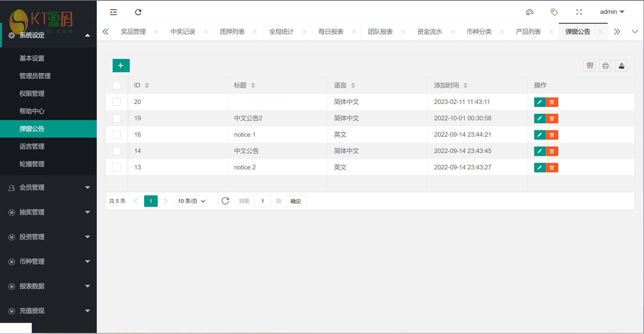This screenshot has height=334, width=644.
Task: Toggle fullscreen mode icon in header
Action: [x=579, y=12]
